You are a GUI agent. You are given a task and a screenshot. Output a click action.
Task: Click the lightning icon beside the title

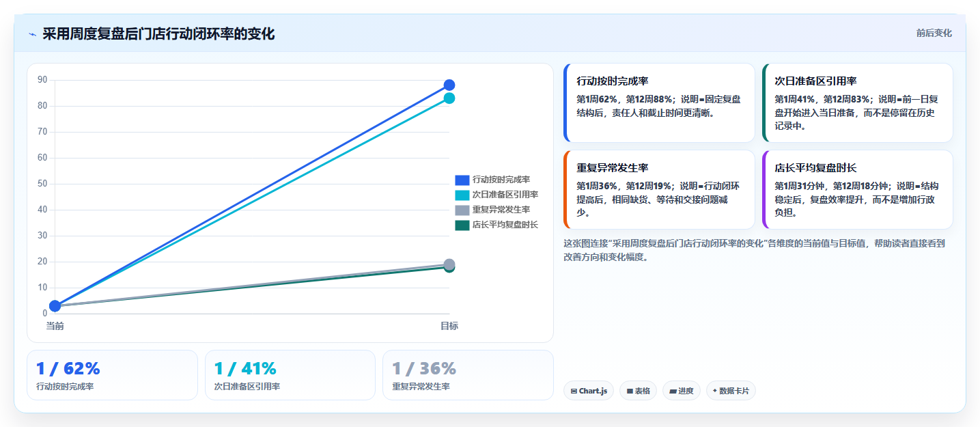tap(33, 34)
